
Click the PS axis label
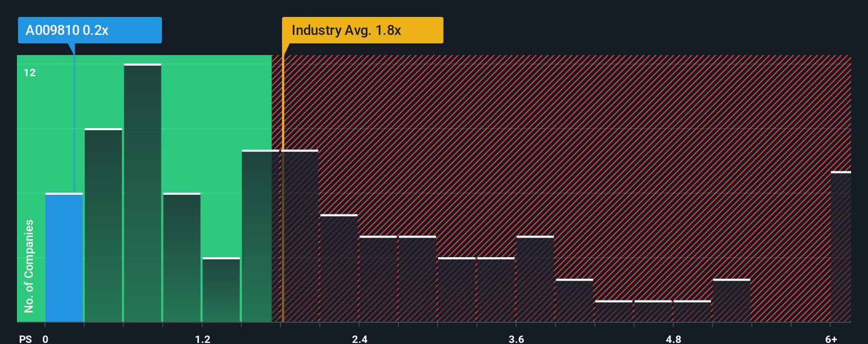tap(25, 339)
